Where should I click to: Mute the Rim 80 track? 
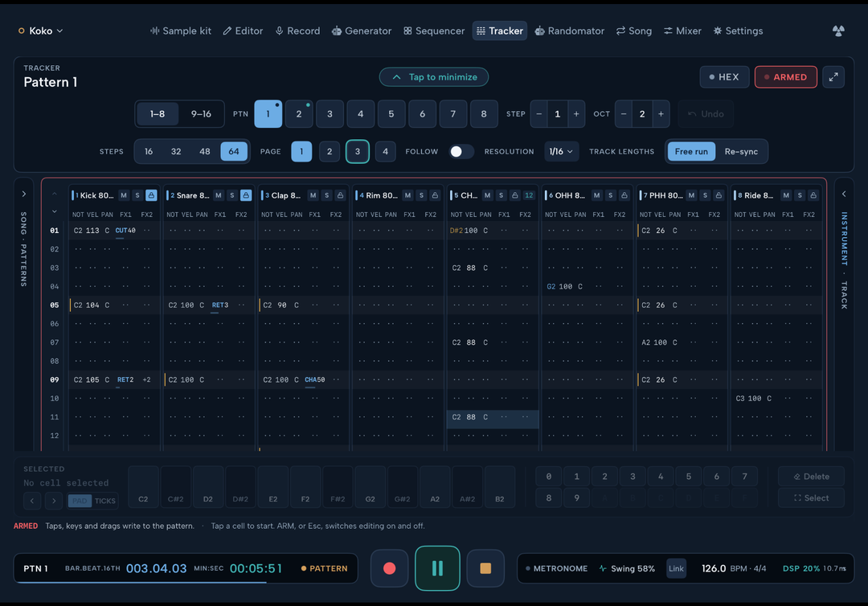coord(408,195)
